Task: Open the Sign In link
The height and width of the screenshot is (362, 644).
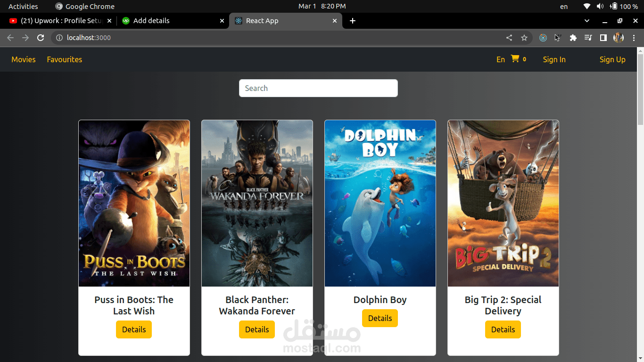Action: pos(554,59)
